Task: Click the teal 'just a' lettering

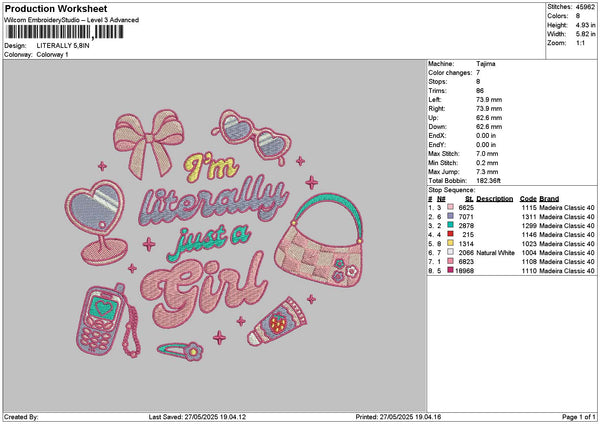Action: (209, 242)
